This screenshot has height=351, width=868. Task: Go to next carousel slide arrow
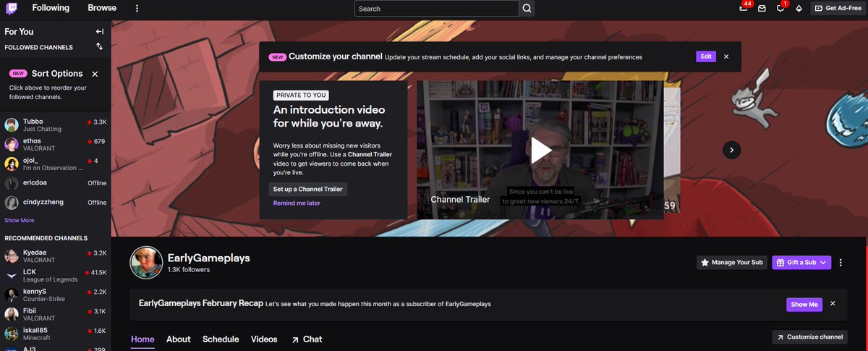[731, 150]
